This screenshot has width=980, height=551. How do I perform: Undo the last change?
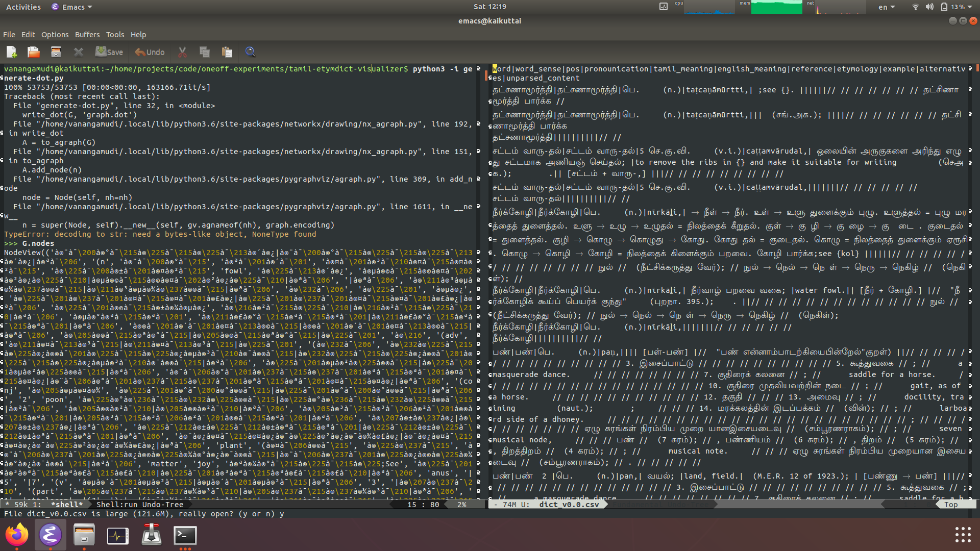click(x=150, y=52)
